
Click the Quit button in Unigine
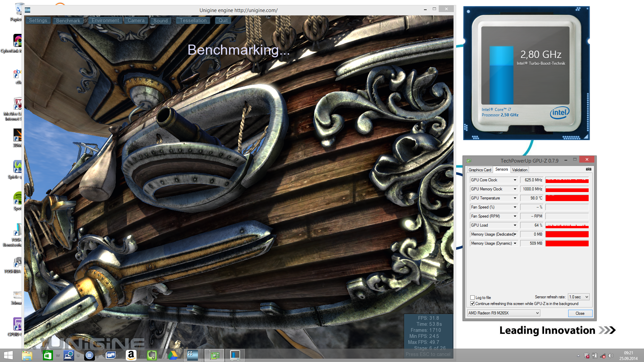223,20
